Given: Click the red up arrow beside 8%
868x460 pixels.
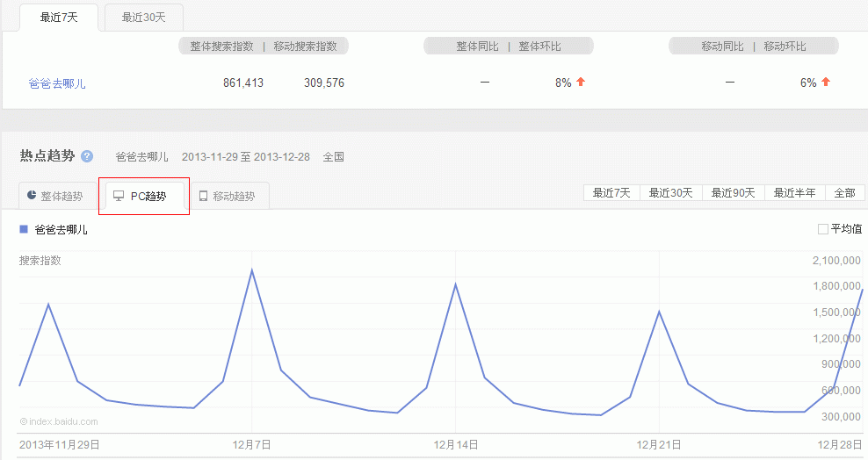Looking at the screenshot, I should [581, 82].
